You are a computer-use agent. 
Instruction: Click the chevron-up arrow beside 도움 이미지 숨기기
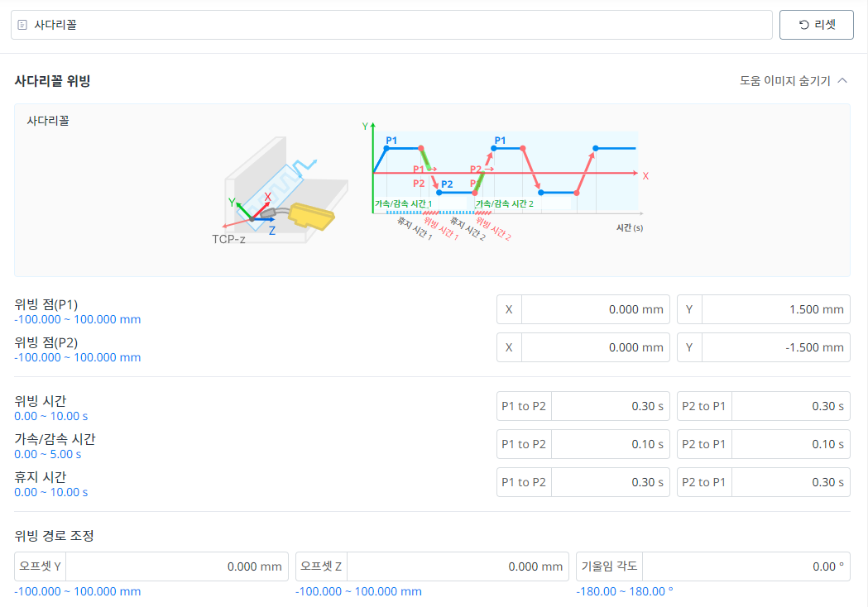pos(842,81)
